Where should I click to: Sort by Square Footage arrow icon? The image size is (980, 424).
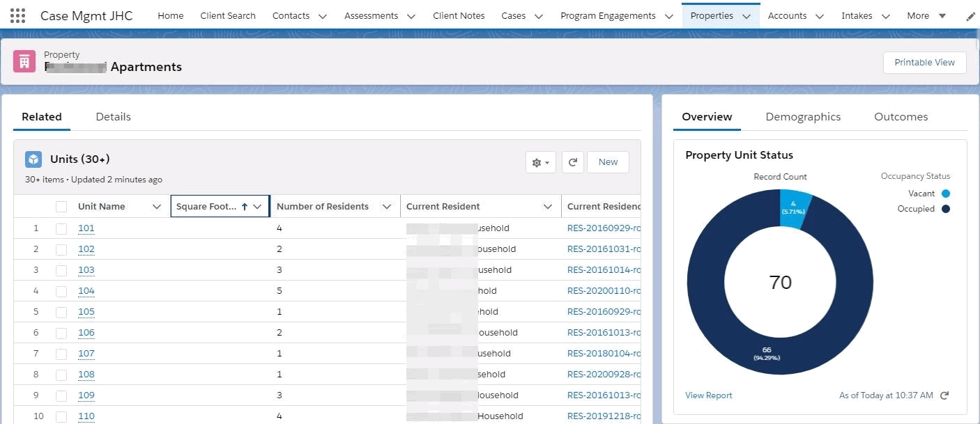click(244, 207)
